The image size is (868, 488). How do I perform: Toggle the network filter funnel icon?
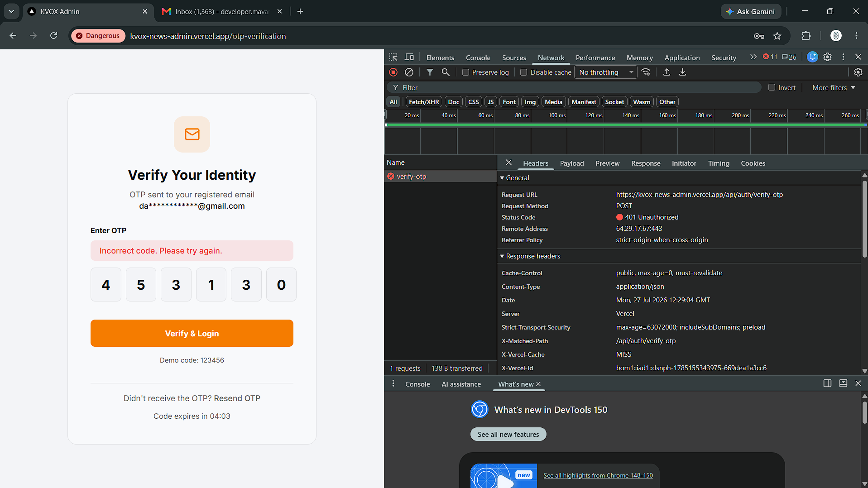click(x=430, y=72)
